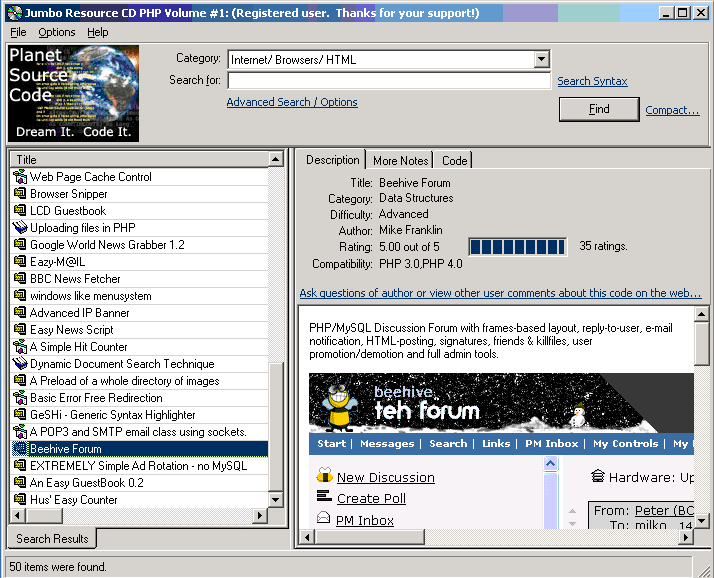Click the BBC News Fetcher icon

[20, 278]
